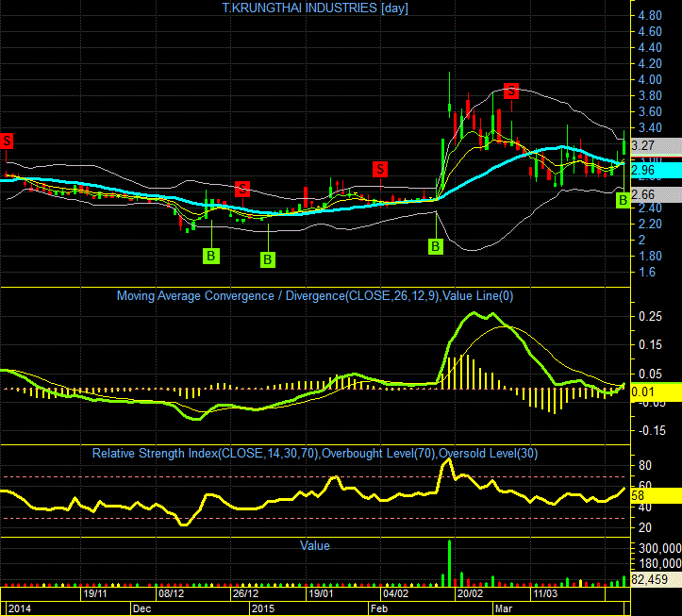Click the 3.27 last price label
The height and width of the screenshot is (616, 682).
(x=656, y=145)
